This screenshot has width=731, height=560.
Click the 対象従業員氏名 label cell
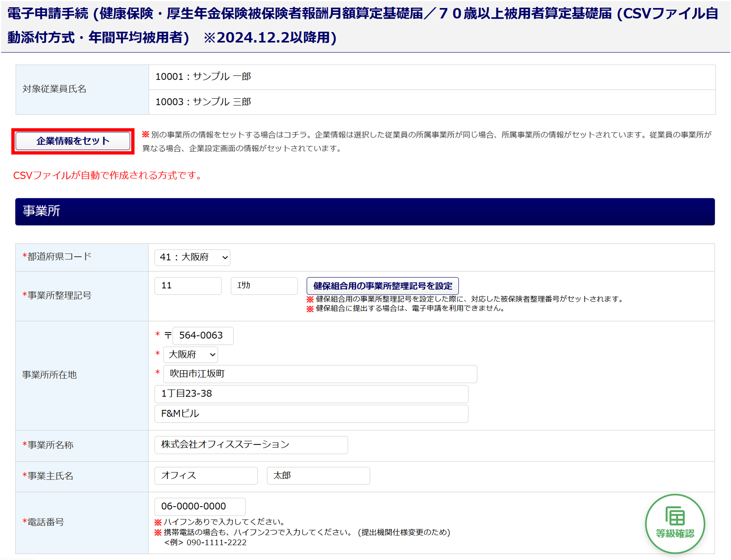pyautogui.click(x=82, y=89)
